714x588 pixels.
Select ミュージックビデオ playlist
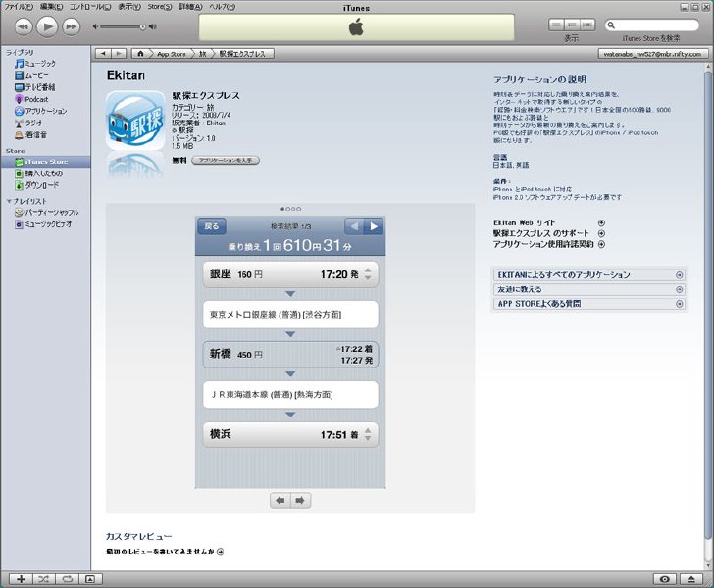point(43,223)
